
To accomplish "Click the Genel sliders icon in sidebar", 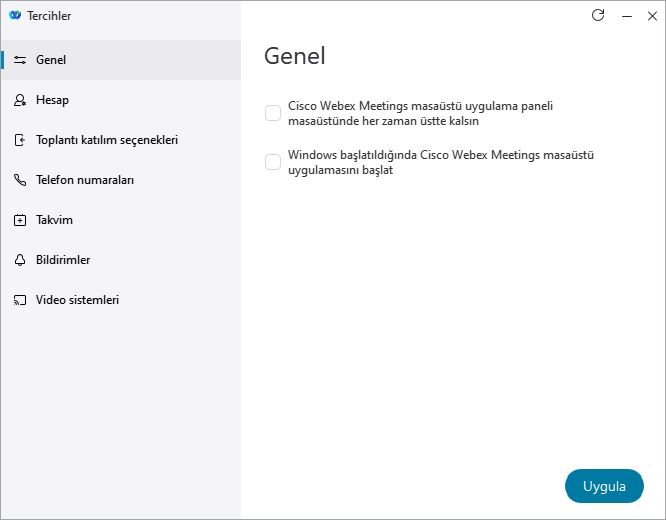I will click(20, 60).
